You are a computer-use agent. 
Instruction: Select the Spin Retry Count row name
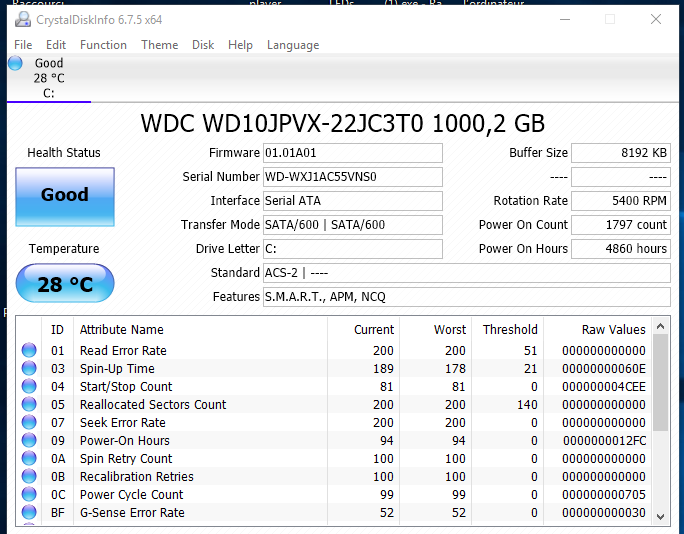coord(126,458)
